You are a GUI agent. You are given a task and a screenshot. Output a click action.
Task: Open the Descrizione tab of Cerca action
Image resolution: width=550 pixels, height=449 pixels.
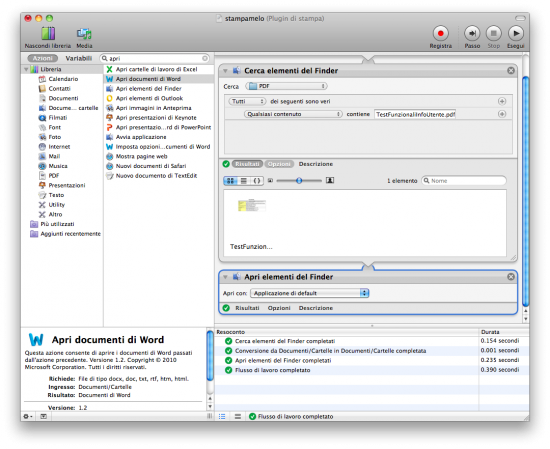(316, 164)
